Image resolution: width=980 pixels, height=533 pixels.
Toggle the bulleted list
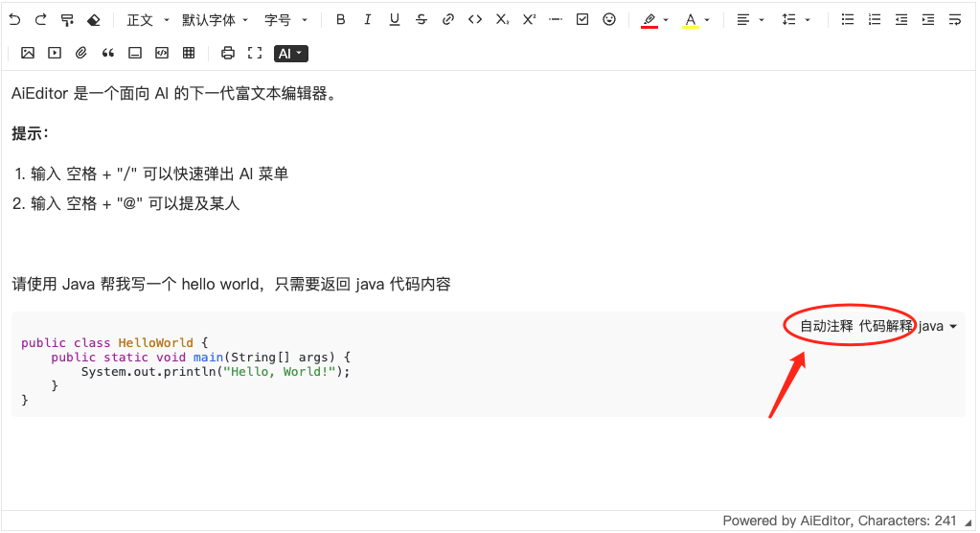coord(848,20)
